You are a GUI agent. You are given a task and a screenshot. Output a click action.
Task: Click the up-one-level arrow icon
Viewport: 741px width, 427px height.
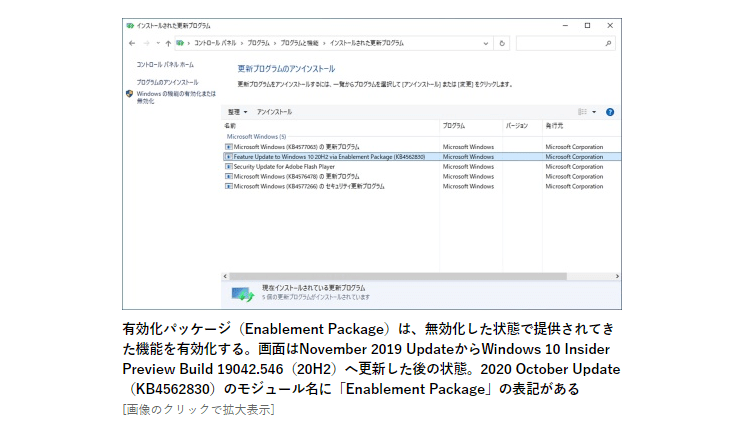tap(167, 43)
